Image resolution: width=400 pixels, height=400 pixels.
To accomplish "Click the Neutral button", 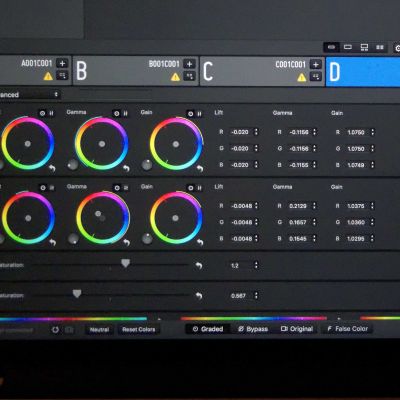I will [99, 330].
